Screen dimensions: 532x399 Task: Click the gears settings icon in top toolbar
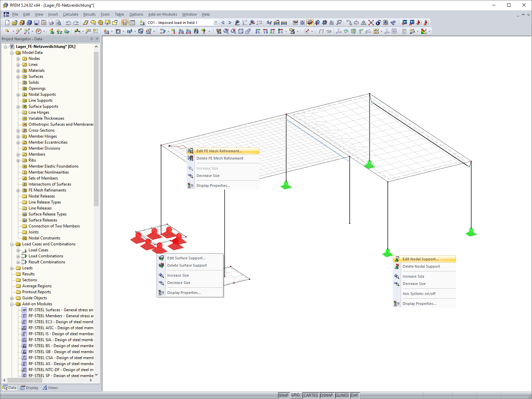[x=393, y=23]
